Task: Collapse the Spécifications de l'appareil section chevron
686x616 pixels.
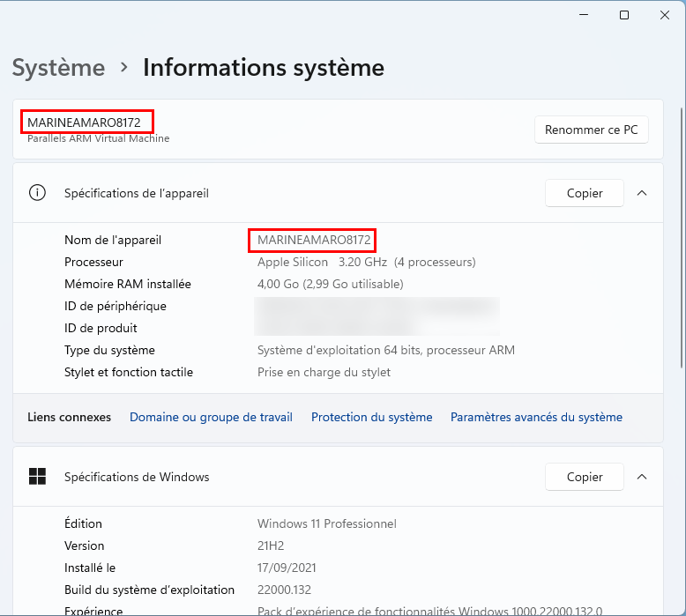Action: [642, 193]
